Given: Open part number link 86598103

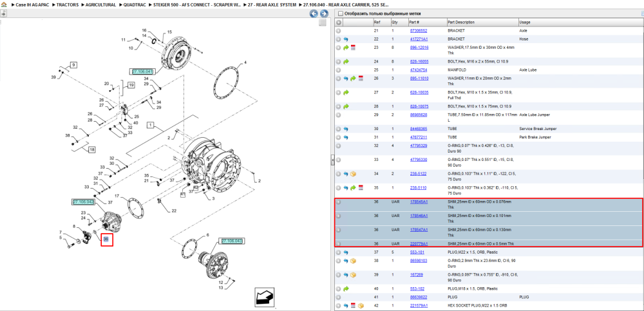Looking at the screenshot, I should [419, 261].
